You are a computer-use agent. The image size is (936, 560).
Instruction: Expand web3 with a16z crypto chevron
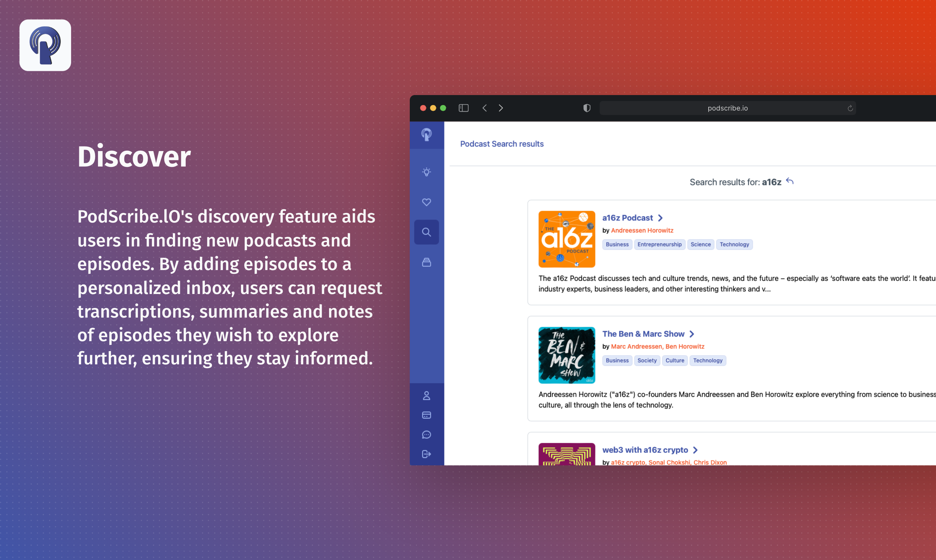click(695, 450)
